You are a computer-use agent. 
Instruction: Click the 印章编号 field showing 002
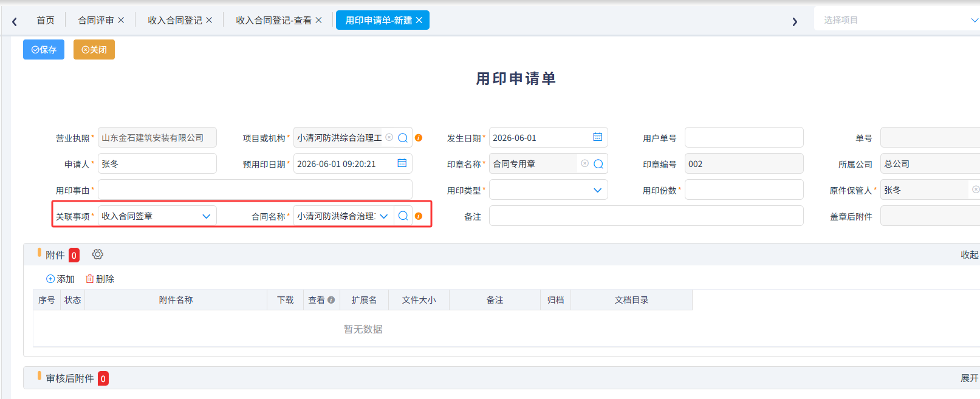pos(744,163)
